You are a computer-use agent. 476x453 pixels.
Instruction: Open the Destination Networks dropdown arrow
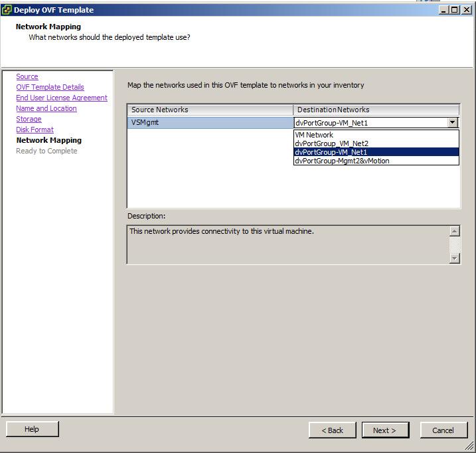pyautogui.click(x=452, y=122)
